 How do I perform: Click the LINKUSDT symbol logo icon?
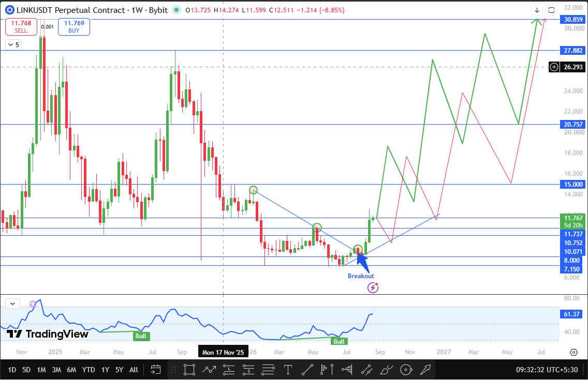[9, 10]
